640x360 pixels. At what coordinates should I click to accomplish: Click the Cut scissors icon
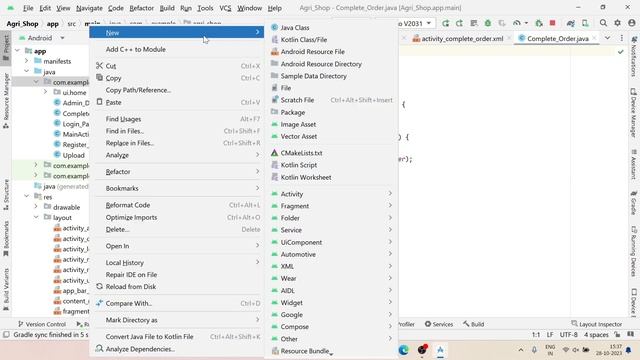[x=99, y=66]
